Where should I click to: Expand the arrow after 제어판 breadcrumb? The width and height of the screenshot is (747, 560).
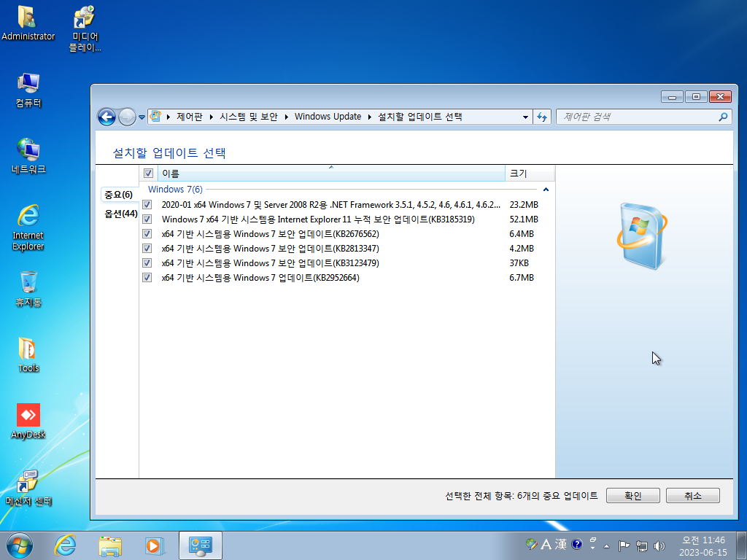pos(211,117)
